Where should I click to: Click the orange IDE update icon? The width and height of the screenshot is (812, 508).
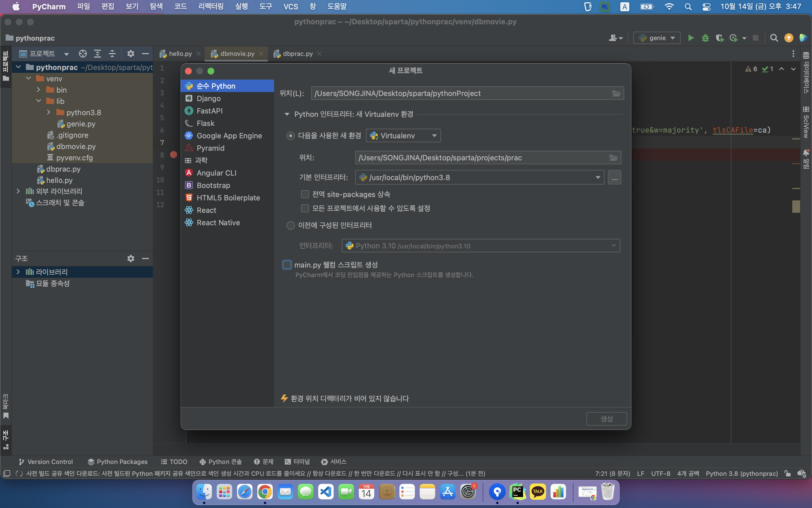[789, 38]
